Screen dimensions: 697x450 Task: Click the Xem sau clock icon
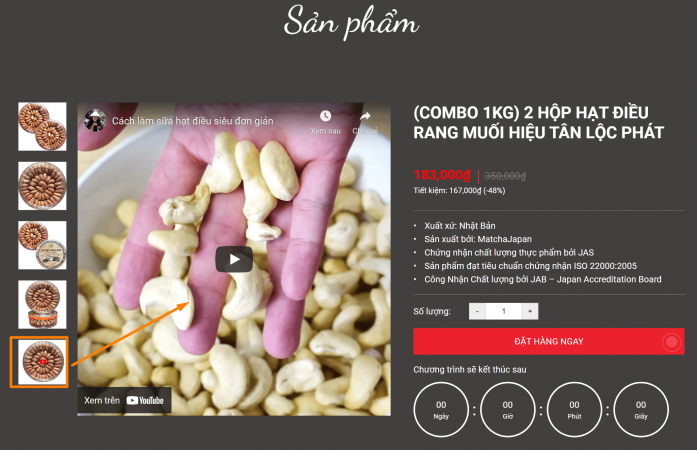coord(325,116)
